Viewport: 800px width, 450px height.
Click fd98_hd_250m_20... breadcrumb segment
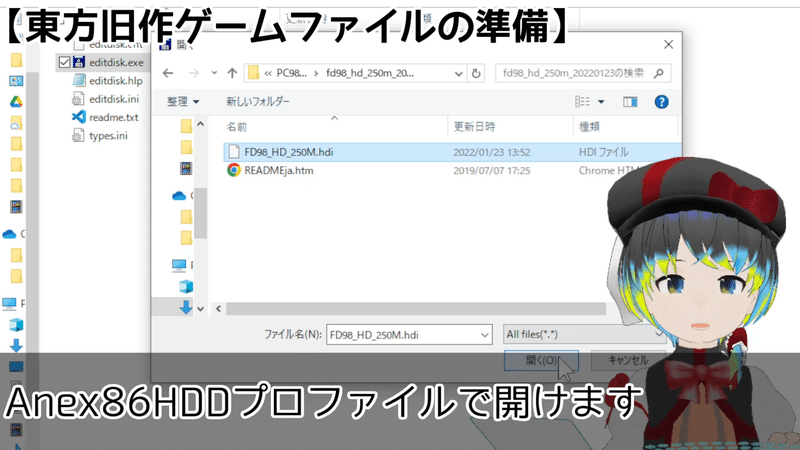coord(370,73)
